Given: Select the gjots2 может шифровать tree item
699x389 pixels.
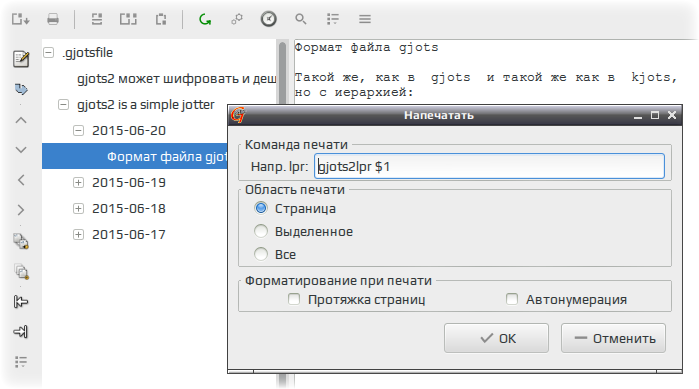Looking at the screenshot, I should pos(177,79).
